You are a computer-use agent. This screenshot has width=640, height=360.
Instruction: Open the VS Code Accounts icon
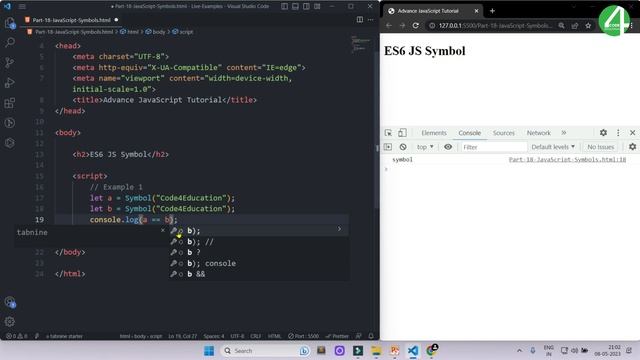[x=10, y=302]
